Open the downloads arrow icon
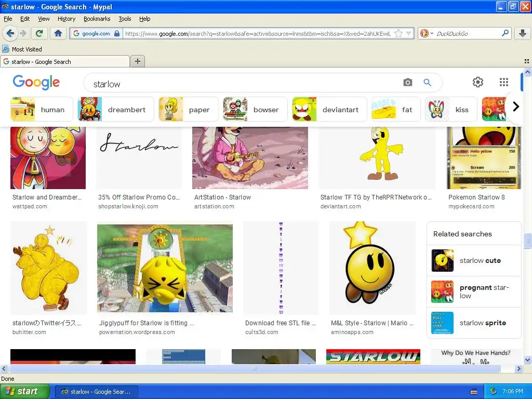The height and width of the screenshot is (399, 532). (x=523, y=33)
